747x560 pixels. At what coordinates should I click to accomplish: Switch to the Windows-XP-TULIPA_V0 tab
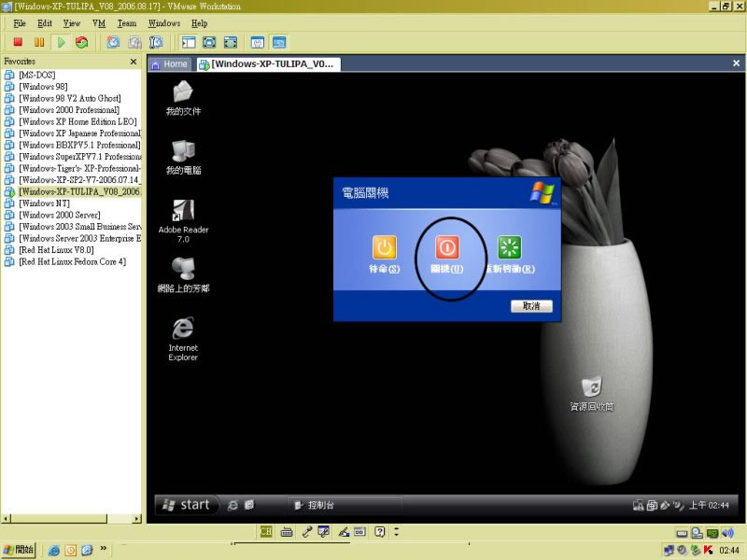(268, 64)
